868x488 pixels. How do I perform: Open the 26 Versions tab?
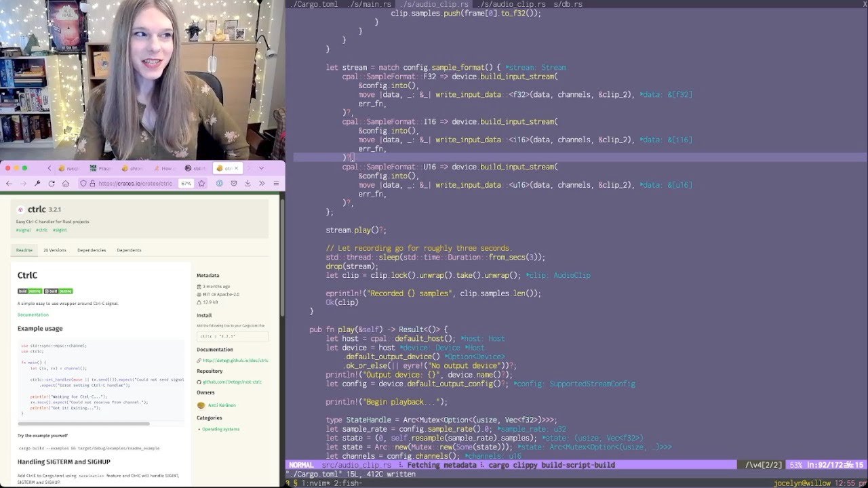click(55, 250)
